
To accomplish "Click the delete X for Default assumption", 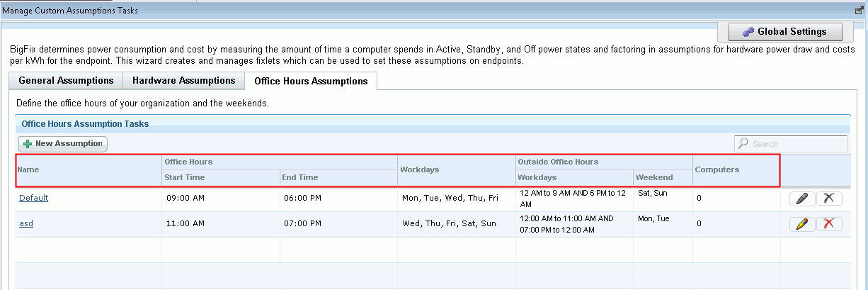I will 829,199.
